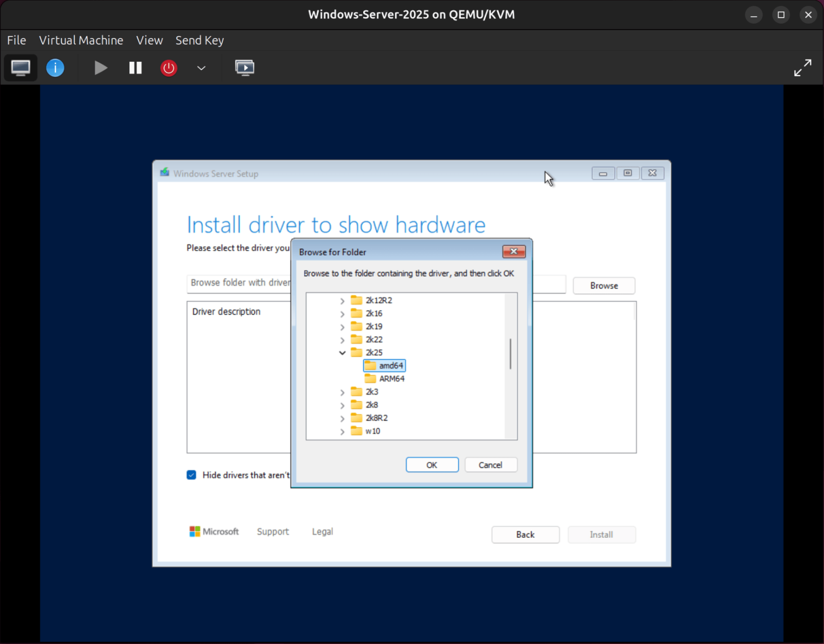Open the shutdown options dropdown arrow
This screenshot has height=644, width=824.
click(x=201, y=68)
